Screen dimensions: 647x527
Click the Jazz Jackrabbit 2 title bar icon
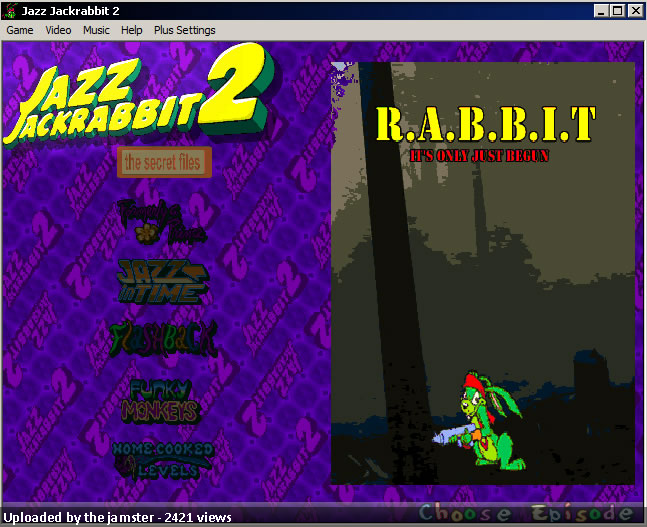pos(10,9)
